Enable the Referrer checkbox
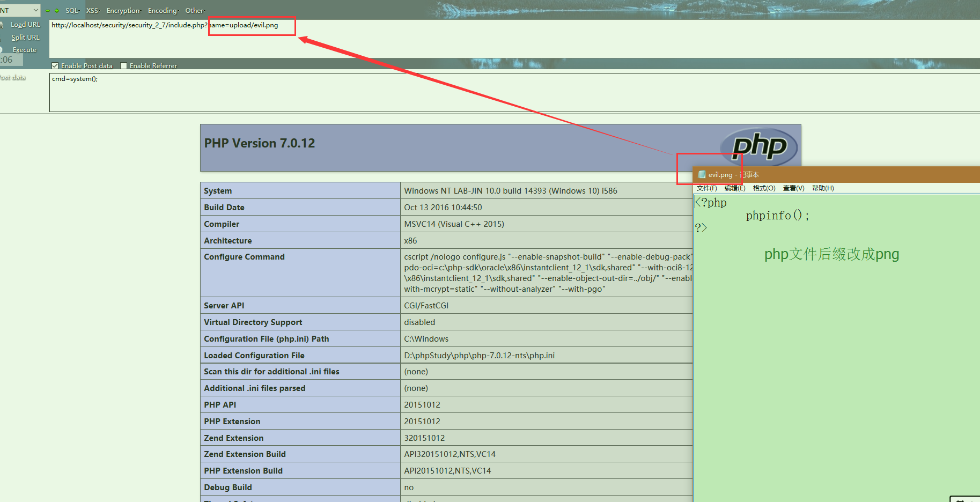The image size is (980, 502). click(x=124, y=66)
